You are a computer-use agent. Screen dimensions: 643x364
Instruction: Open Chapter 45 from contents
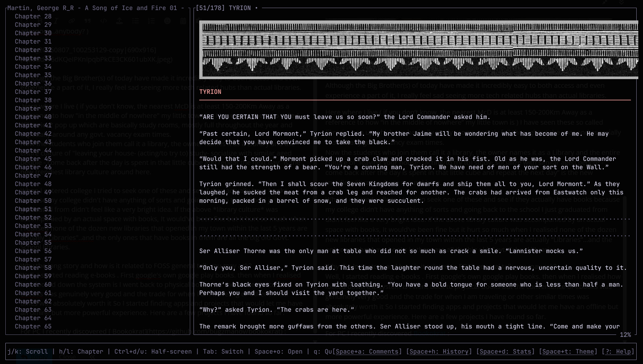(33, 159)
